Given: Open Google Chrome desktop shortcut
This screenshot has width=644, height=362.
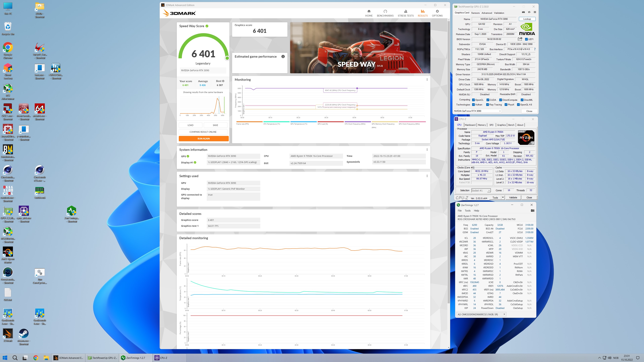Looking at the screenshot, I should click(8, 51).
